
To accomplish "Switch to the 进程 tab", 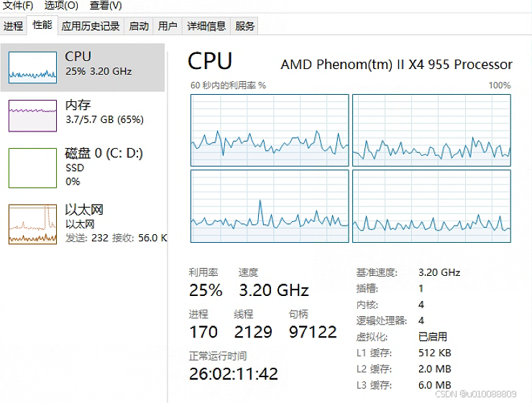I will [x=14, y=26].
